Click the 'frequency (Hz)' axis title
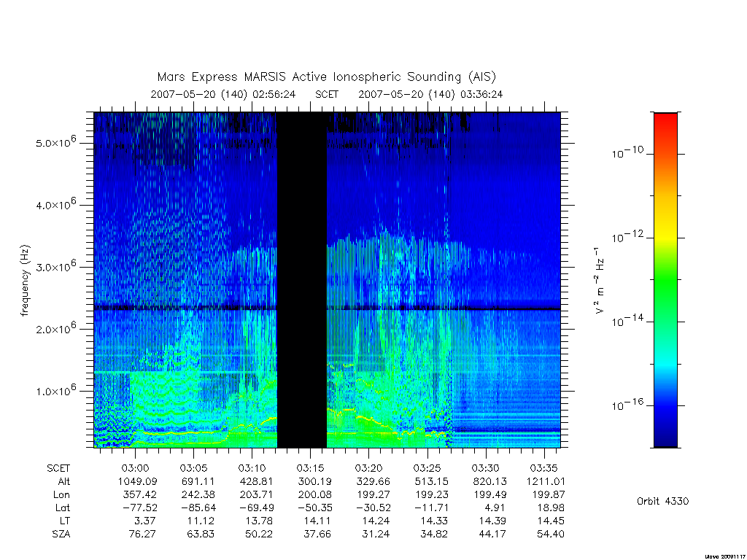Screen dimensions: 747x560 (25, 281)
